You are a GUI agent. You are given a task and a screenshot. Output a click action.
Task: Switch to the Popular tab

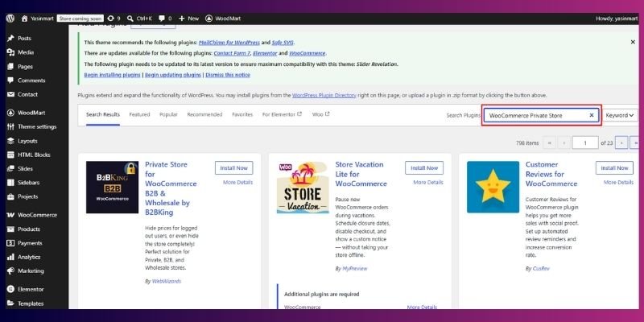pyautogui.click(x=168, y=114)
